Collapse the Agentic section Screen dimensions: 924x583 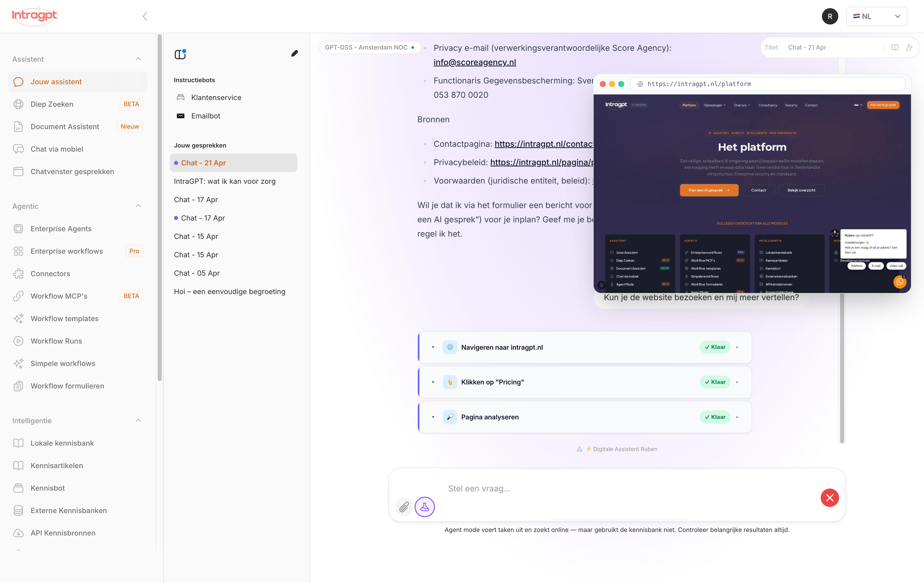tap(138, 206)
